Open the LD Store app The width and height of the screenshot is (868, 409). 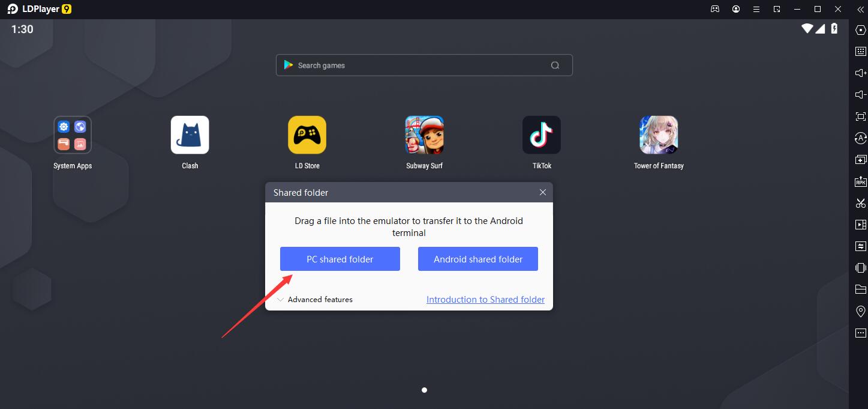click(x=307, y=135)
